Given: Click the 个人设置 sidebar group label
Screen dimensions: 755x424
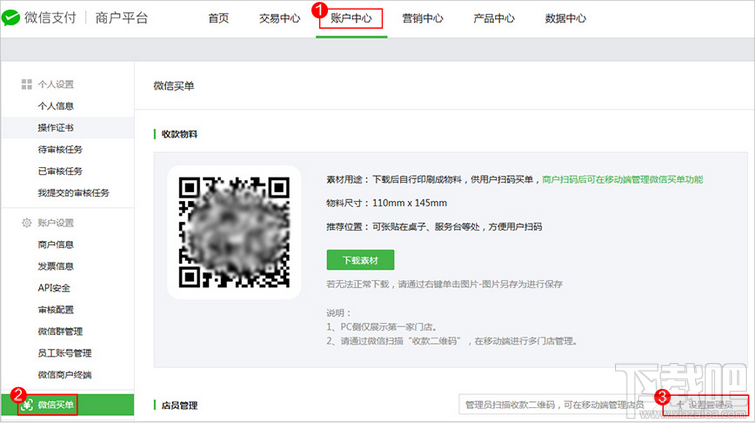Looking at the screenshot, I should click(56, 84).
